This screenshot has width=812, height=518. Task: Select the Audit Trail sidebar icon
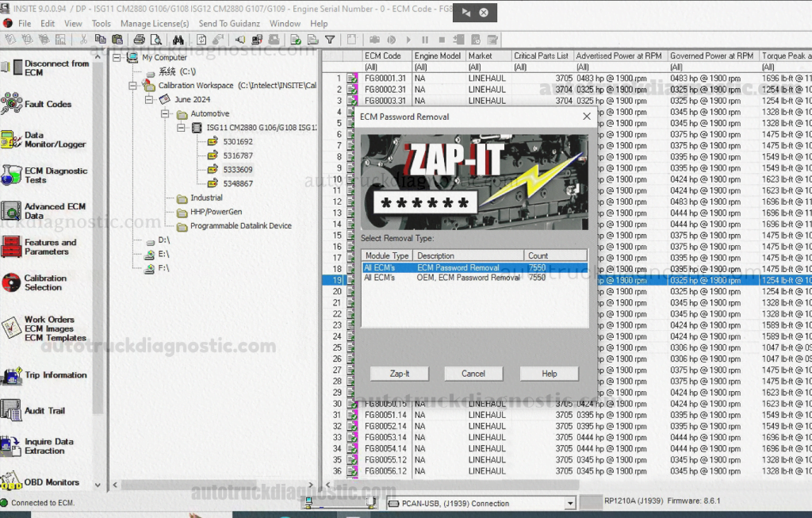click(12, 410)
